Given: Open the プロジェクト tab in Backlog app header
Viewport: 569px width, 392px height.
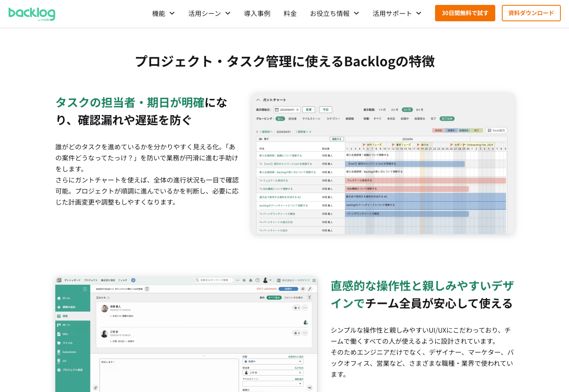Looking at the screenshot, I should (91, 280).
